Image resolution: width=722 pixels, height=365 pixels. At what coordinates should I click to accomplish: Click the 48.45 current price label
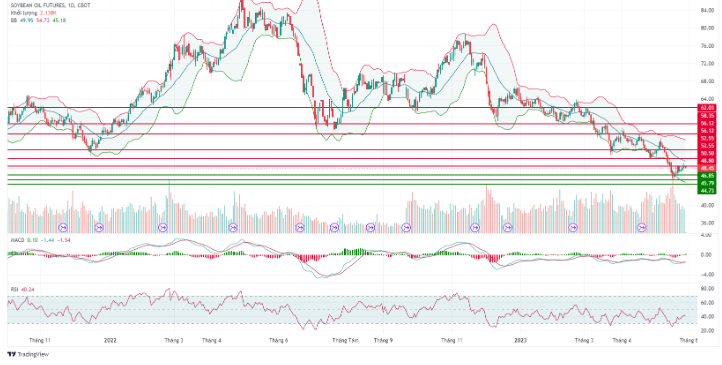[x=707, y=168]
